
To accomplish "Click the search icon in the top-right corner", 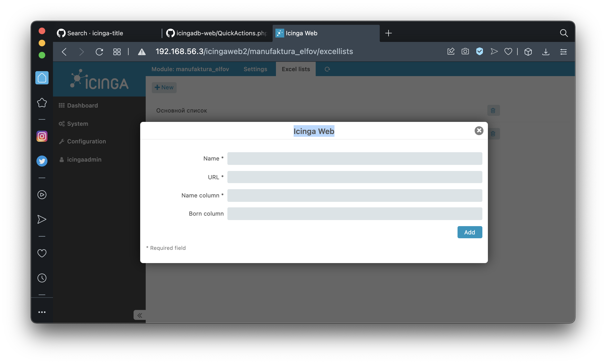I will (564, 33).
